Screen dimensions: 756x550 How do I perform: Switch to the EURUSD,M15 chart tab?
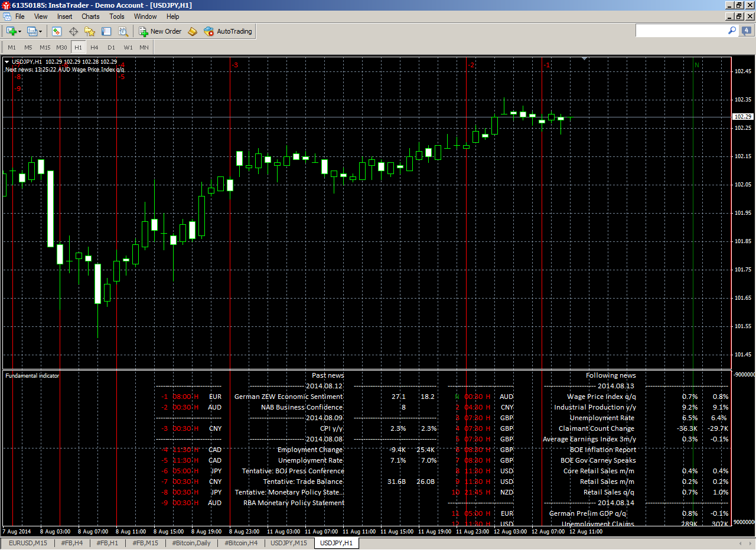(28, 543)
